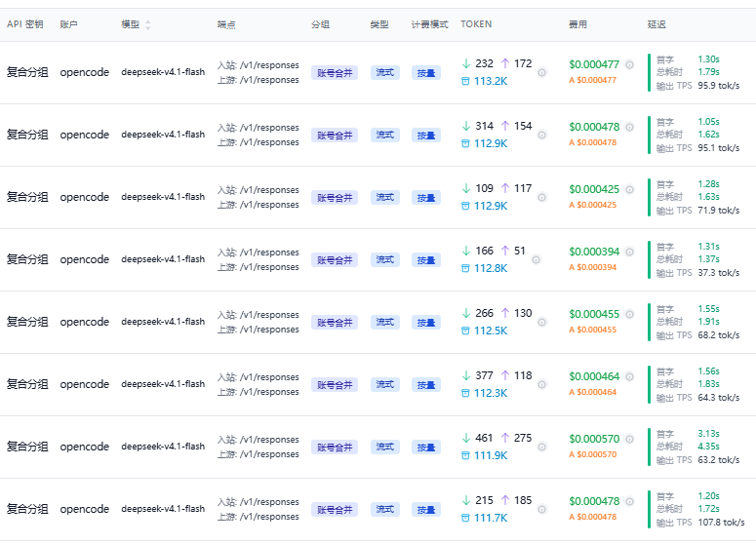The image size is (756, 545).
Task: Click the 分组 column header
Action: pyautogui.click(x=320, y=24)
